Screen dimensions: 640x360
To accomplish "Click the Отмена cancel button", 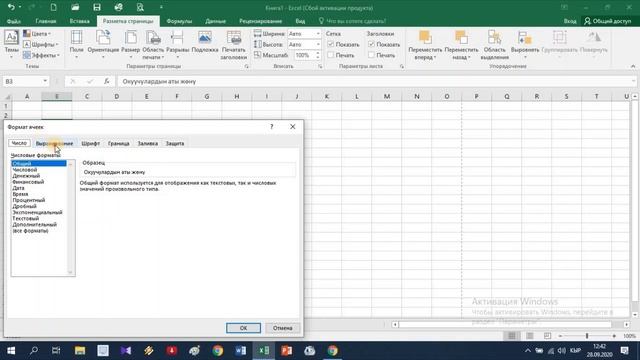I will click(282, 328).
